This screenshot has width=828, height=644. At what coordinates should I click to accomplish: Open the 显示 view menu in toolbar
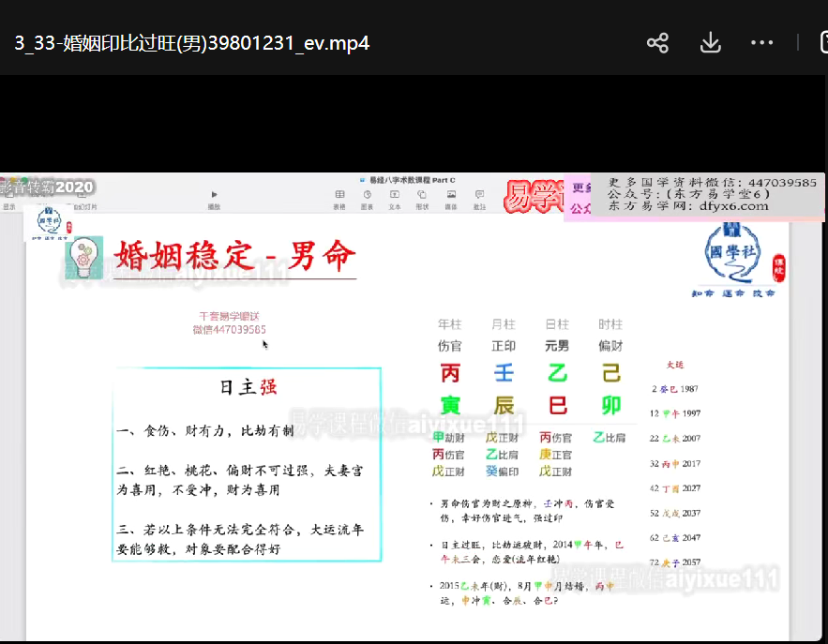click(9, 206)
